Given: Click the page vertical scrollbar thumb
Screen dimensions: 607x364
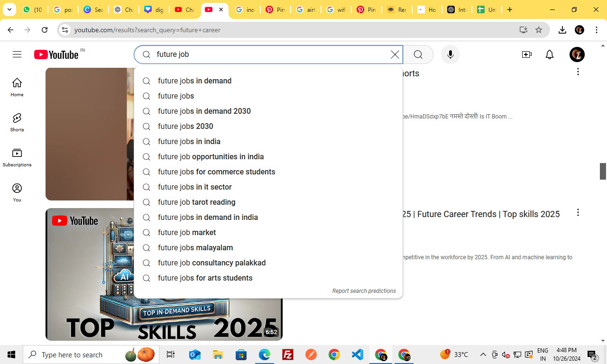Looking at the screenshot, I should tap(603, 171).
